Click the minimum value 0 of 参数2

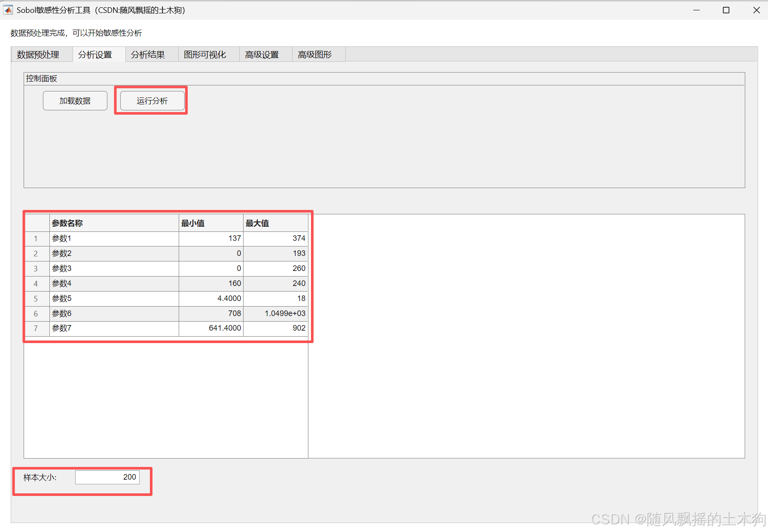coord(211,254)
